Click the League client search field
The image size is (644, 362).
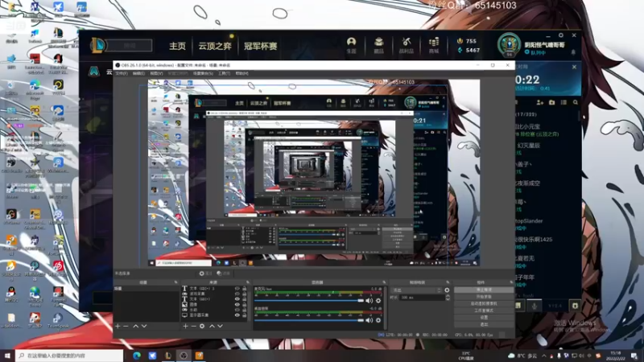[x=129, y=46]
